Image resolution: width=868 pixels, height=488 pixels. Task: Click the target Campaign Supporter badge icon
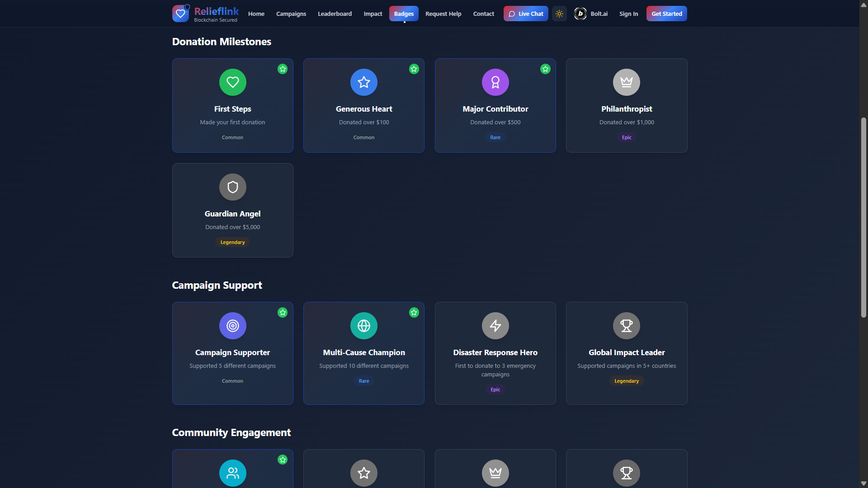pyautogui.click(x=232, y=326)
